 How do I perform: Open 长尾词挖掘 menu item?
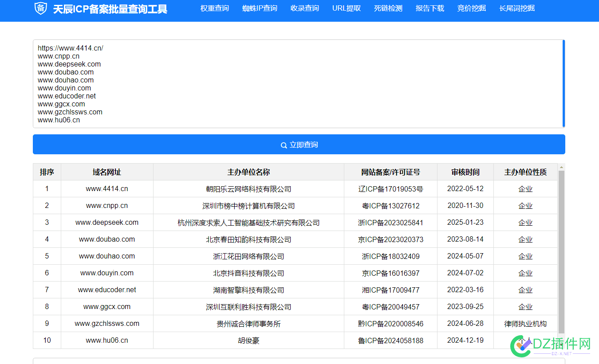pos(517,8)
